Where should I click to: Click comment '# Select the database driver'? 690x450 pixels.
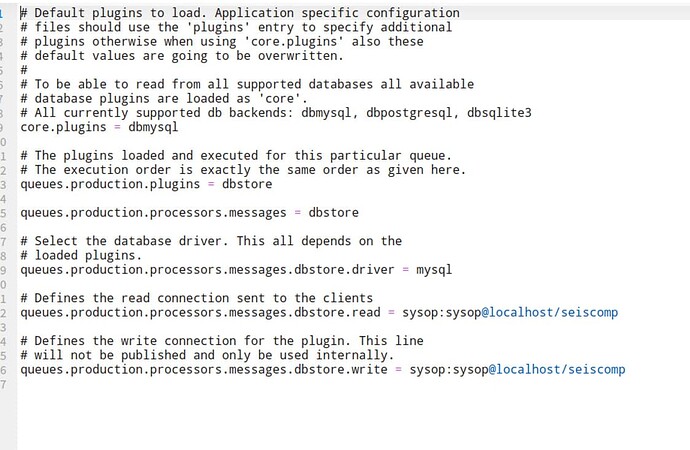(x=120, y=241)
